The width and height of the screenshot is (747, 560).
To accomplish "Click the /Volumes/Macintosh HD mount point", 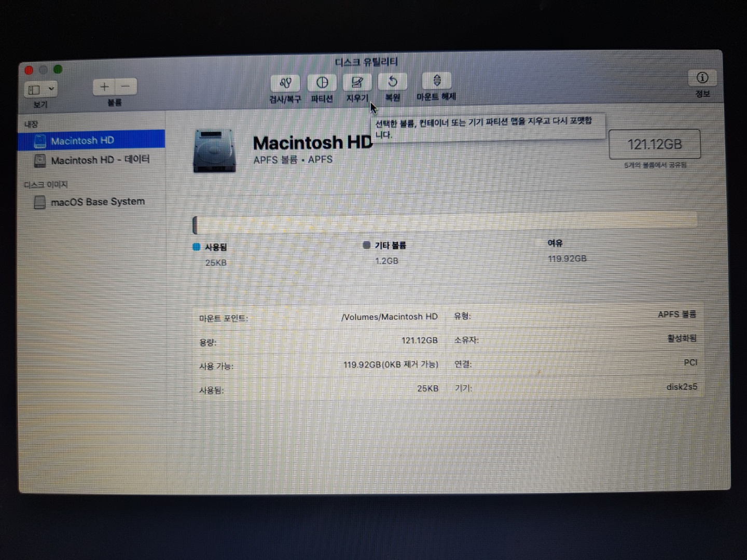I will click(x=390, y=316).
